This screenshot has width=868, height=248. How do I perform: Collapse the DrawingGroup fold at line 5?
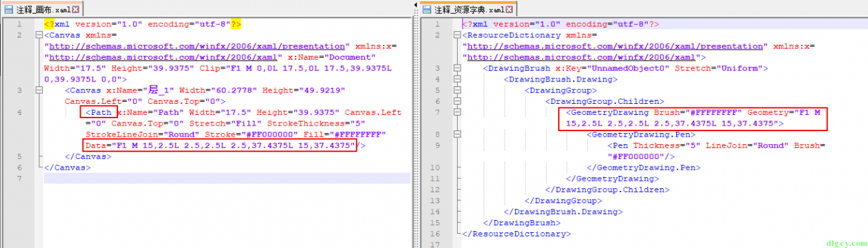(456, 90)
